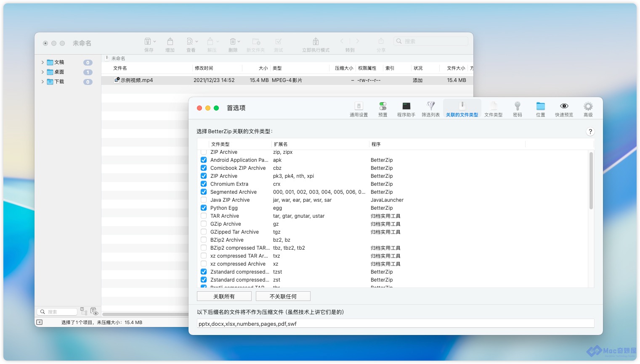Click 分享 share icon in archive toolbar
Screen dimensions: 640x364
381,41
